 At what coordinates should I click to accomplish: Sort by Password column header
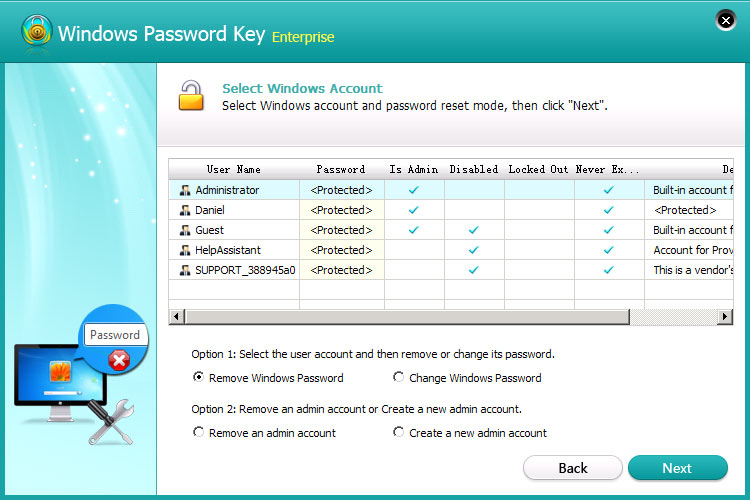click(342, 169)
